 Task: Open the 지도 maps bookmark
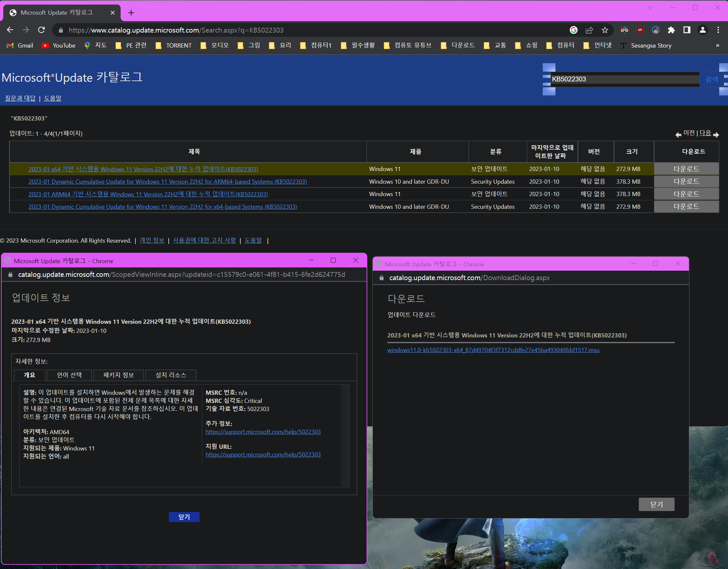point(96,45)
